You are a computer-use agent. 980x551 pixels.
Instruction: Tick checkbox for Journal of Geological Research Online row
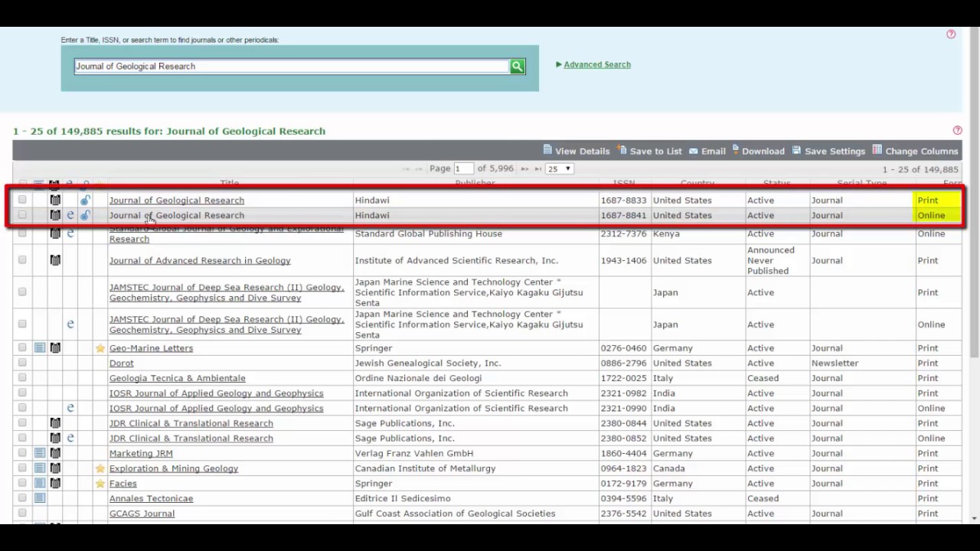click(22, 215)
